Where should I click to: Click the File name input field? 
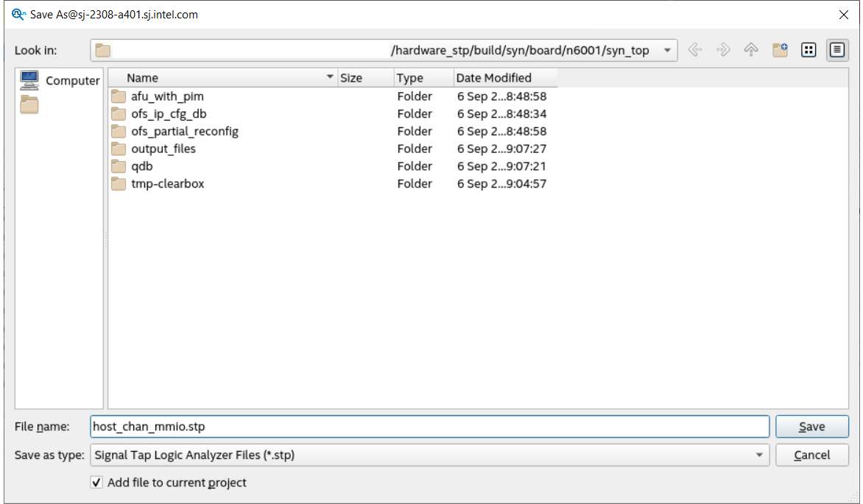coord(429,427)
